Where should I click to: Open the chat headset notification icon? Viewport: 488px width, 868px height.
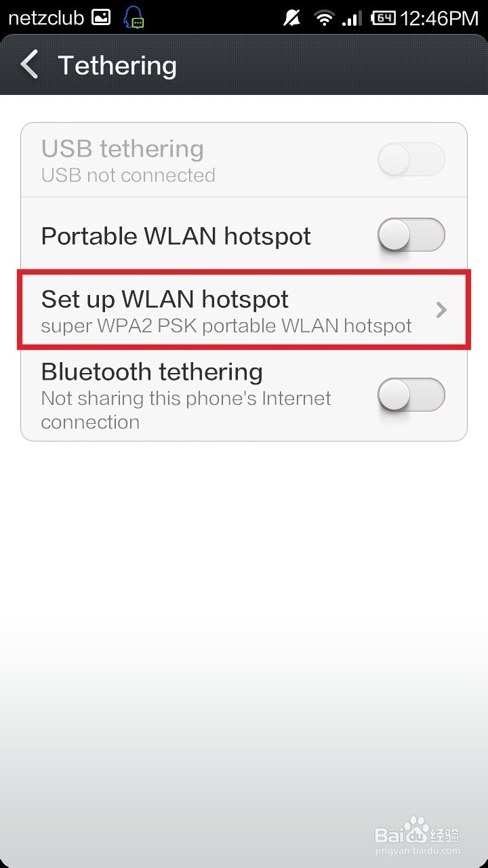[134, 18]
